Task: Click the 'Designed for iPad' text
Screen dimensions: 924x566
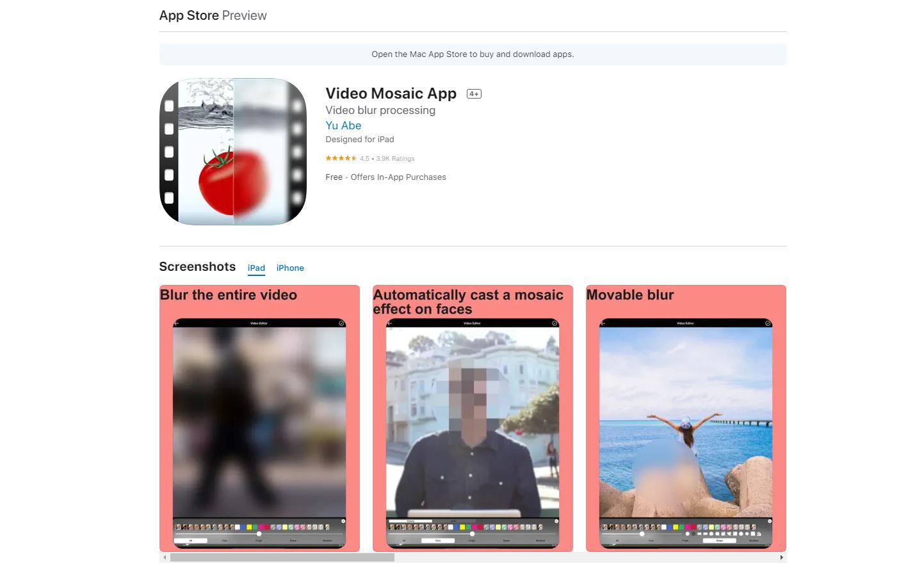Action: pos(360,139)
